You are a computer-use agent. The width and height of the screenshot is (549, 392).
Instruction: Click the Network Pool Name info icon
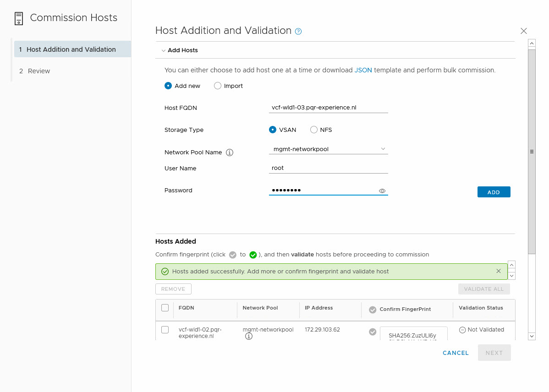click(x=230, y=152)
